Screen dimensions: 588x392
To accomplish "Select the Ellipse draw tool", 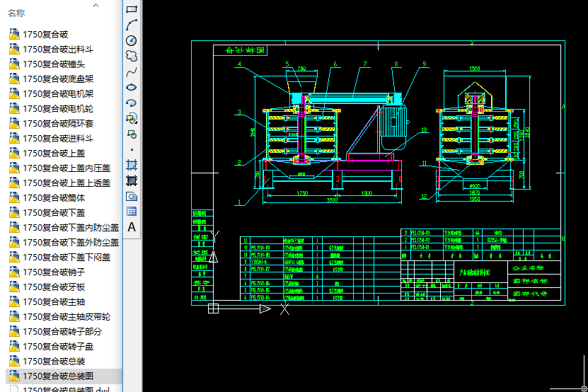I will click(132, 87).
